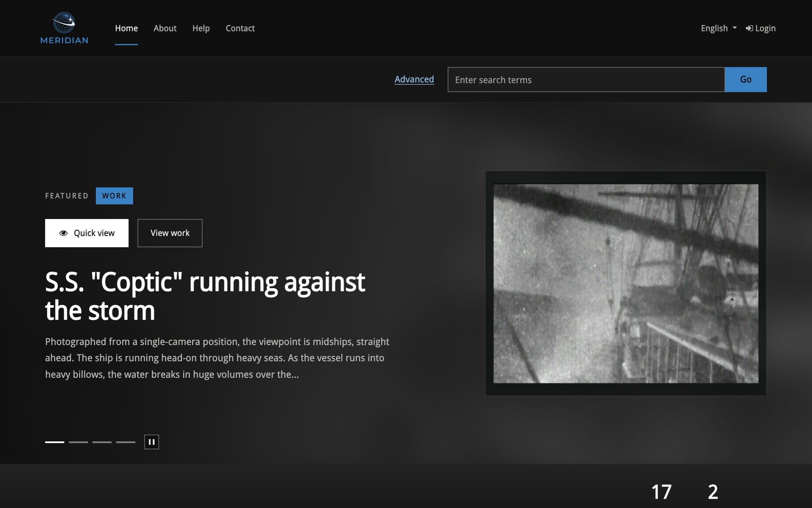
Task: Focus the Enter search terms field
Action: [x=586, y=80]
